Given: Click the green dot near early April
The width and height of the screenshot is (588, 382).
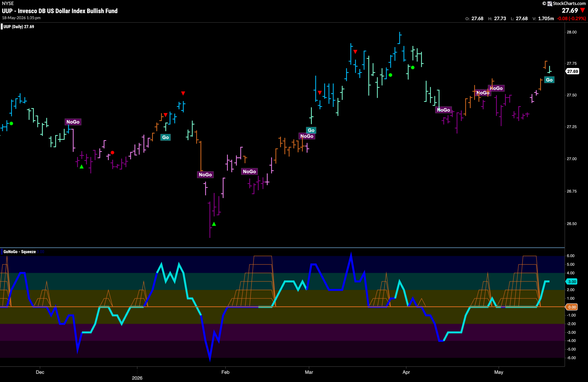Looking at the screenshot, I should click(x=413, y=68).
